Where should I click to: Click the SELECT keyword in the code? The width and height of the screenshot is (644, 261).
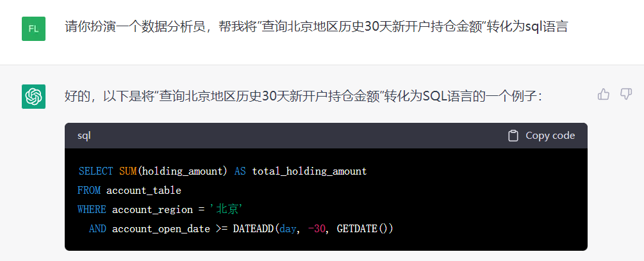click(x=95, y=171)
